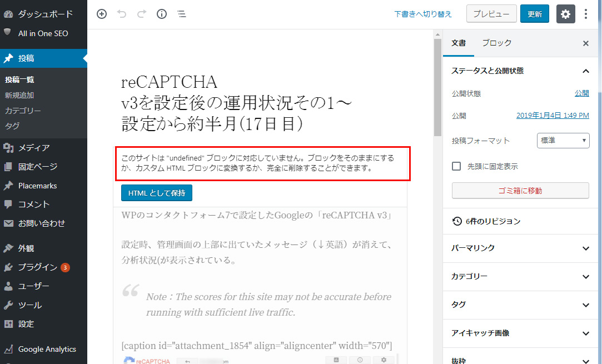Image resolution: width=602 pixels, height=364 pixels.
Task: Open the content structure info icon
Action: 162,14
